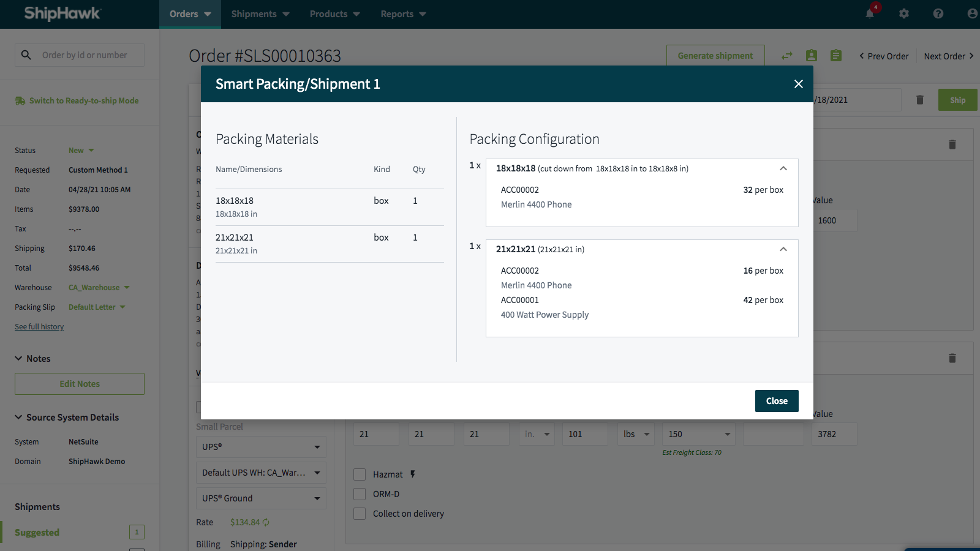This screenshot has height=551, width=980.
Task: Collapse the 21x21x21 packing configuration
Action: (783, 249)
